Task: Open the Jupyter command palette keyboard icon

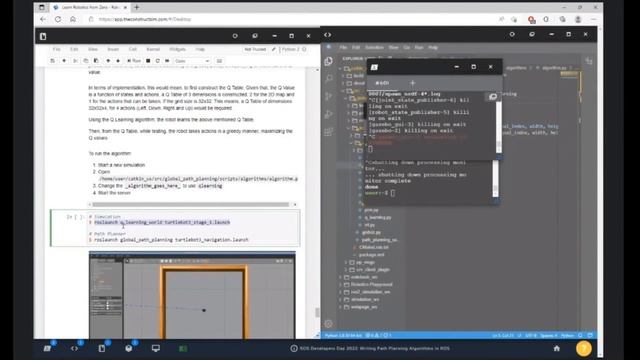Action: 219,61
